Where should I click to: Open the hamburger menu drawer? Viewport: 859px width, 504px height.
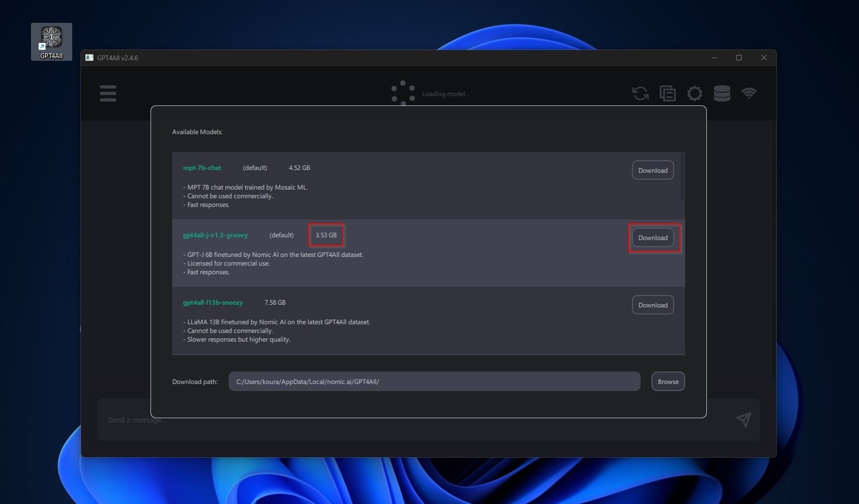tap(108, 93)
